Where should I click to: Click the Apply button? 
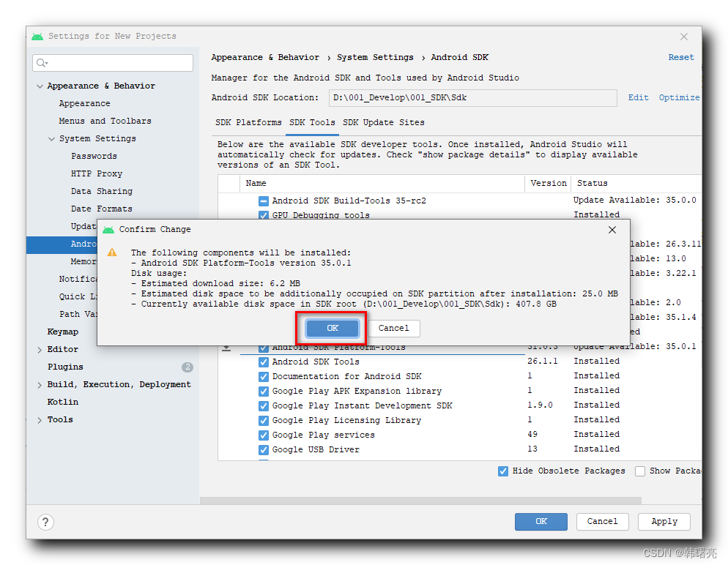664,521
